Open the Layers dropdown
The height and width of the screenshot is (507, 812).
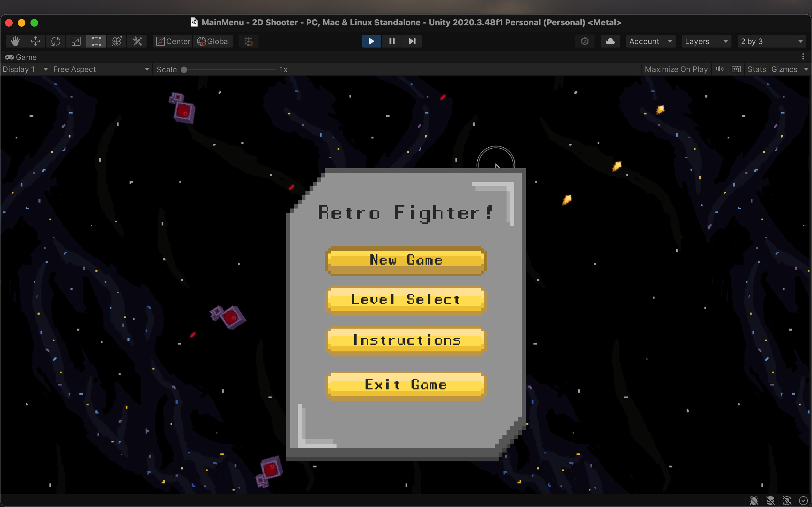click(706, 41)
